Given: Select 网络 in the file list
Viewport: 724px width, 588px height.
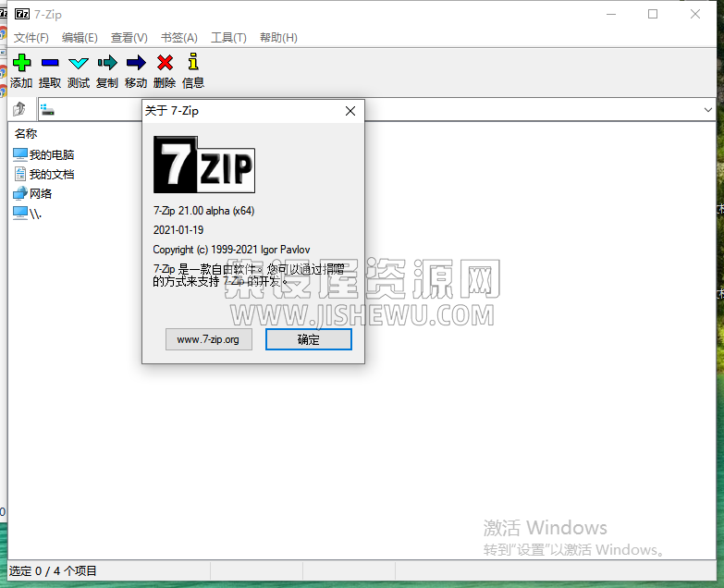Looking at the screenshot, I should 32,193.
